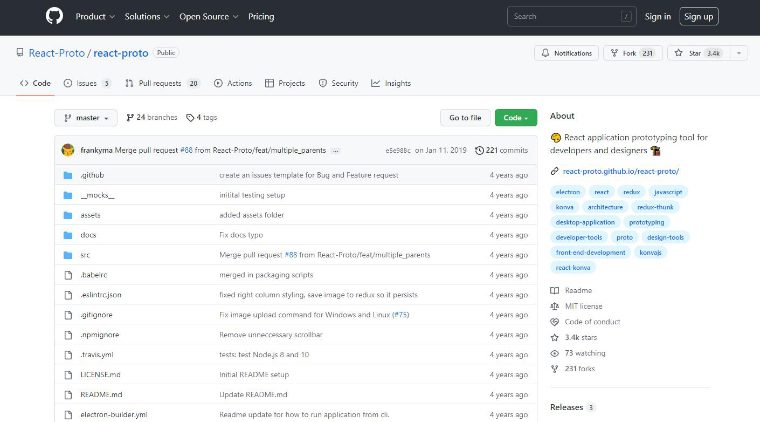
Task: Open the Open Source dropdown
Action: pos(208,16)
